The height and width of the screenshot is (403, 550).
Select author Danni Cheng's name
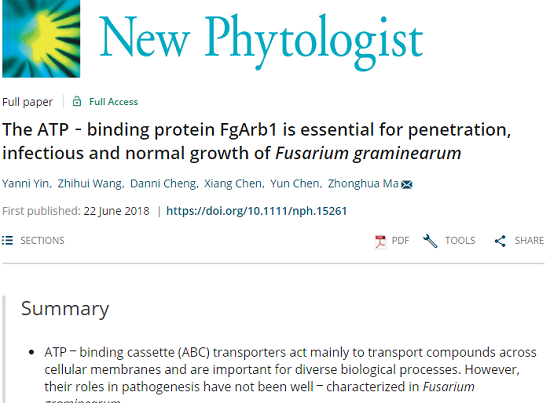pyautogui.click(x=163, y=183)
